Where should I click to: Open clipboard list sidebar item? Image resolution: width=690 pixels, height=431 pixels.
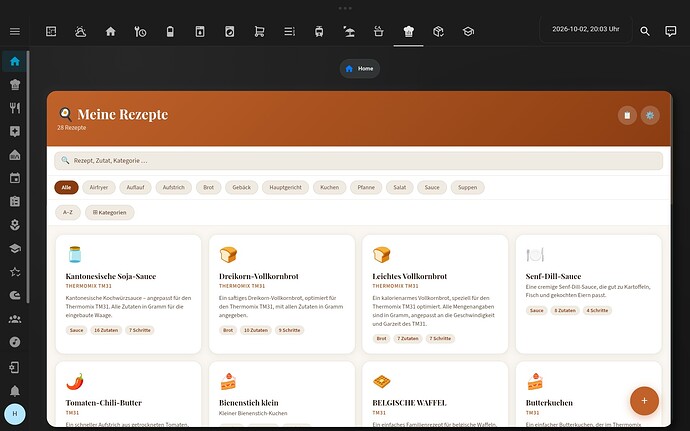pos(15,201)
